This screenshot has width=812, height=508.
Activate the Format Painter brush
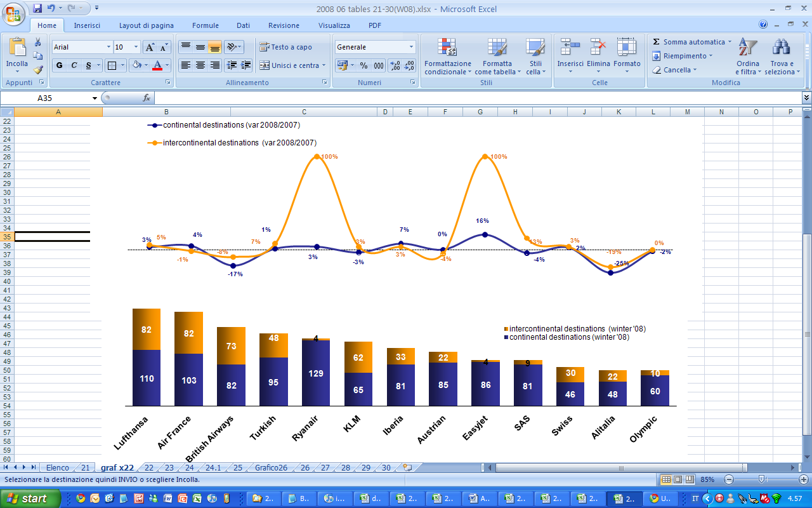37,70
